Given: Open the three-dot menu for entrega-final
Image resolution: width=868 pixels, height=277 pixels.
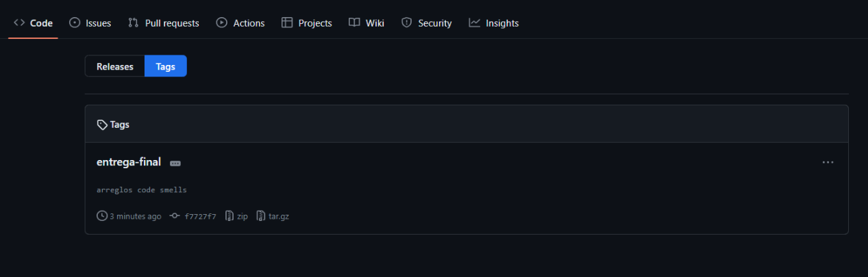Looking at the screenshot, I should (828, 162).
